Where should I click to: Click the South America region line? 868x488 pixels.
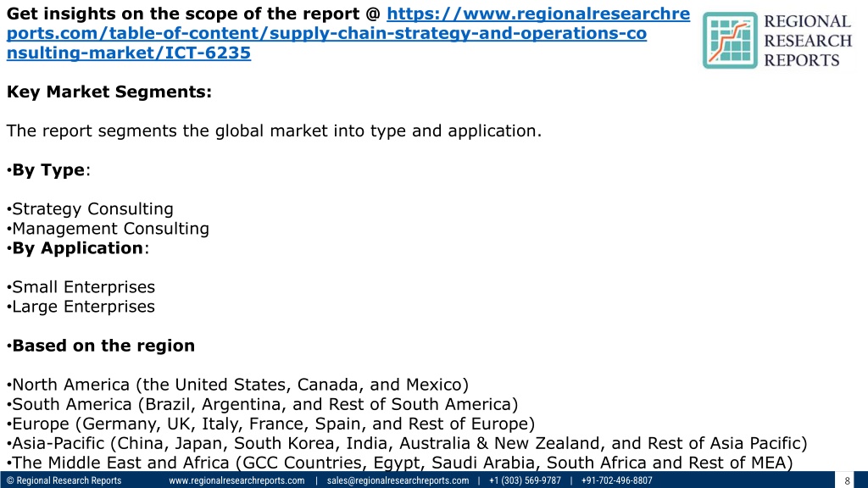264,404
